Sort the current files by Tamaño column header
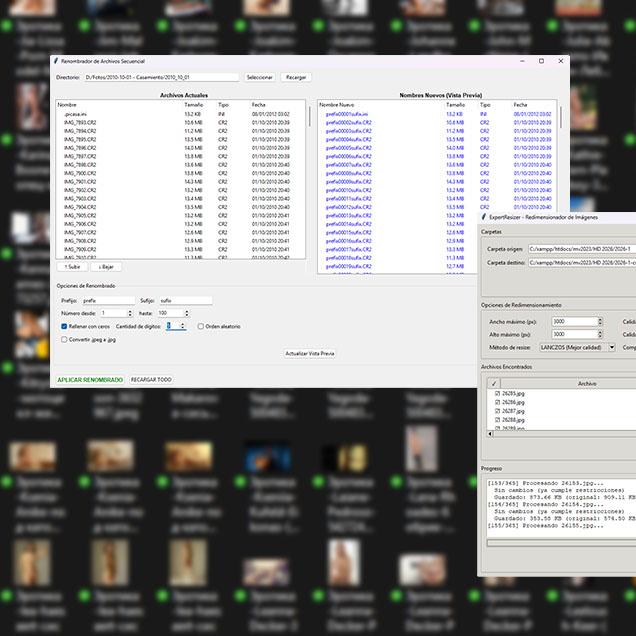Viewport: 636px width, 636px height. coord(194,104)
